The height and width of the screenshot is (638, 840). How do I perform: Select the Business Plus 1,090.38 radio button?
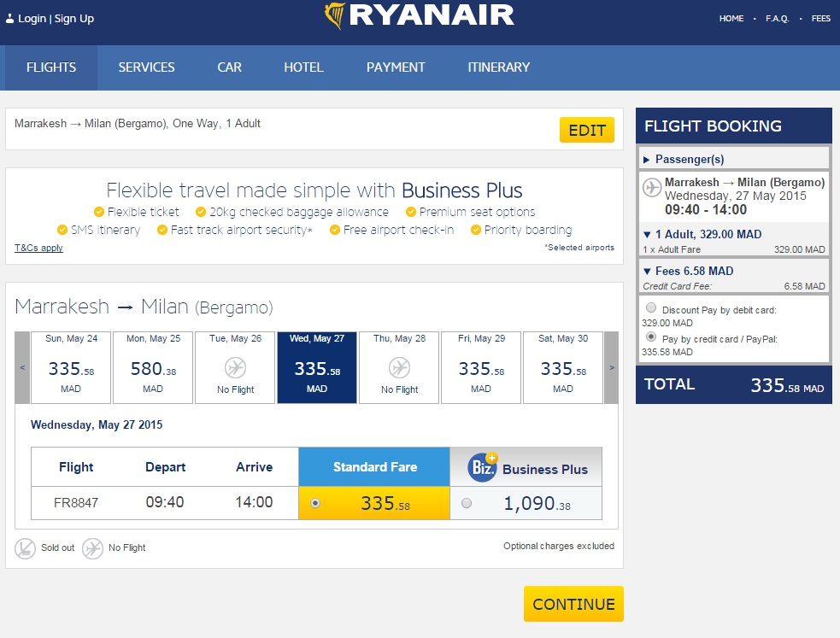467,503
